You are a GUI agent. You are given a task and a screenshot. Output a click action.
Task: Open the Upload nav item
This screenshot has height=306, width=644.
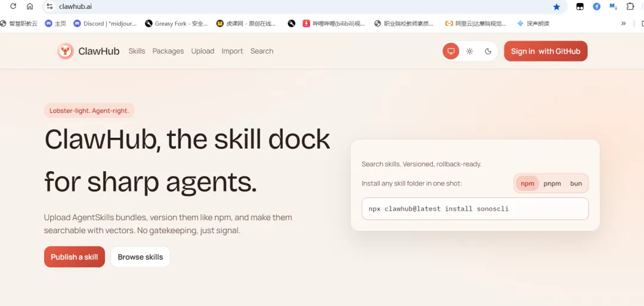click(203, 51)
